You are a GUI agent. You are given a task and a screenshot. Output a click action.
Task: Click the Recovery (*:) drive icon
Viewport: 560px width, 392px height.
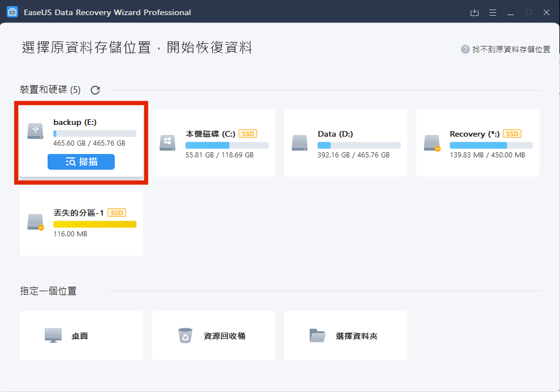tap(432, 143)
